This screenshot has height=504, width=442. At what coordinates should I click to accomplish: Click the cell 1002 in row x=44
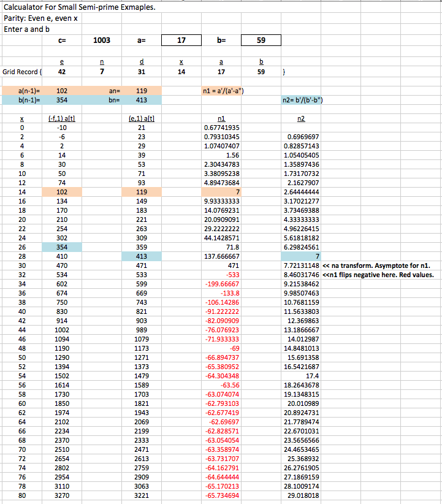62,330
